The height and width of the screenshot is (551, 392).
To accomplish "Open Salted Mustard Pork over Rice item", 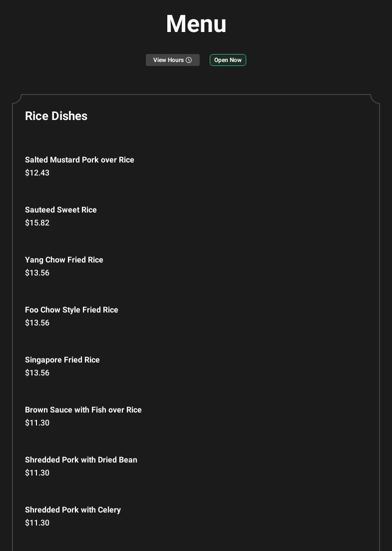I will (79, 160).
